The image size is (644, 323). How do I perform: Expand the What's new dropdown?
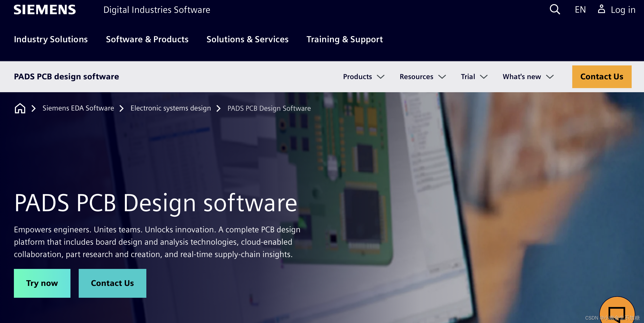point(528,77)
